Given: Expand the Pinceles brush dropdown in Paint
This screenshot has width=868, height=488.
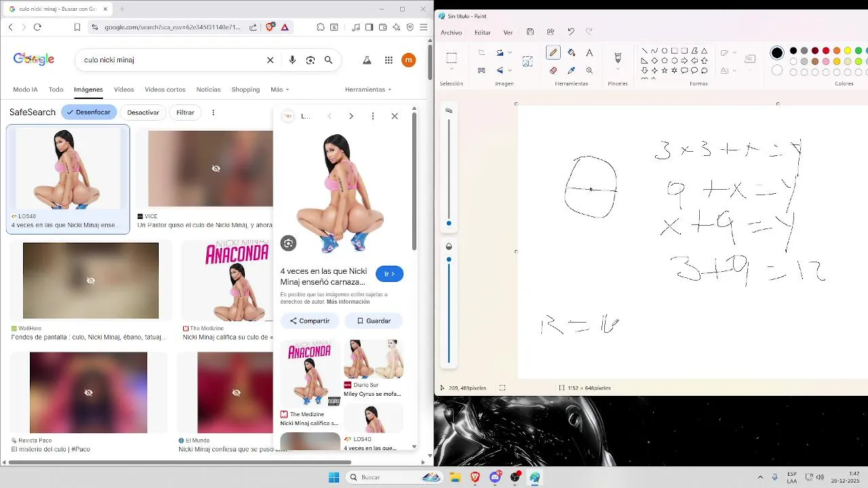Looking at the screenshot, I should point(618,70).
